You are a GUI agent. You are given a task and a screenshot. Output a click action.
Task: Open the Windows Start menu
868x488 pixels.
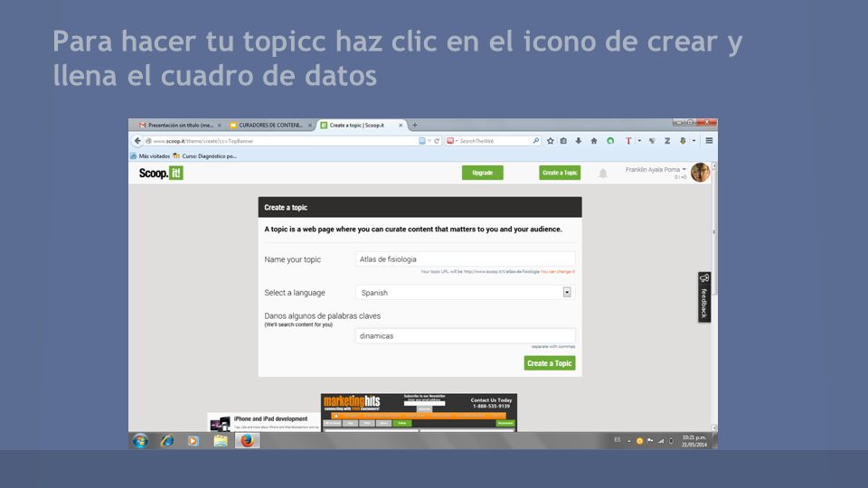[140, 441]
